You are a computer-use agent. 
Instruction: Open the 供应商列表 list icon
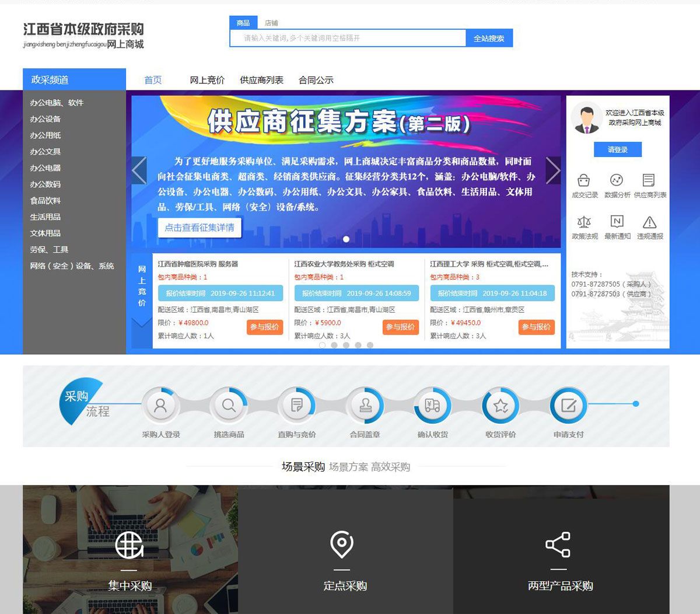(649, 180)
